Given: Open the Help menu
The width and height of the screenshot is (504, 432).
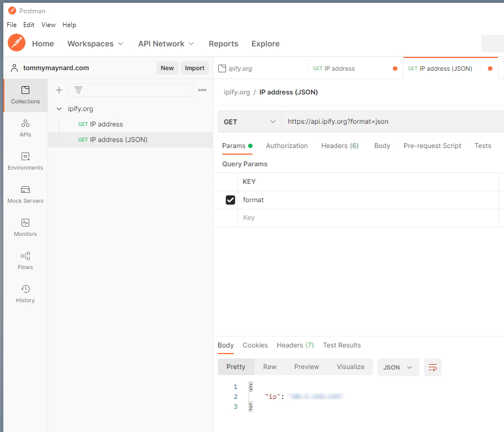Looking at the screenshot, I should pyautogui.click(x=70, y=25).
